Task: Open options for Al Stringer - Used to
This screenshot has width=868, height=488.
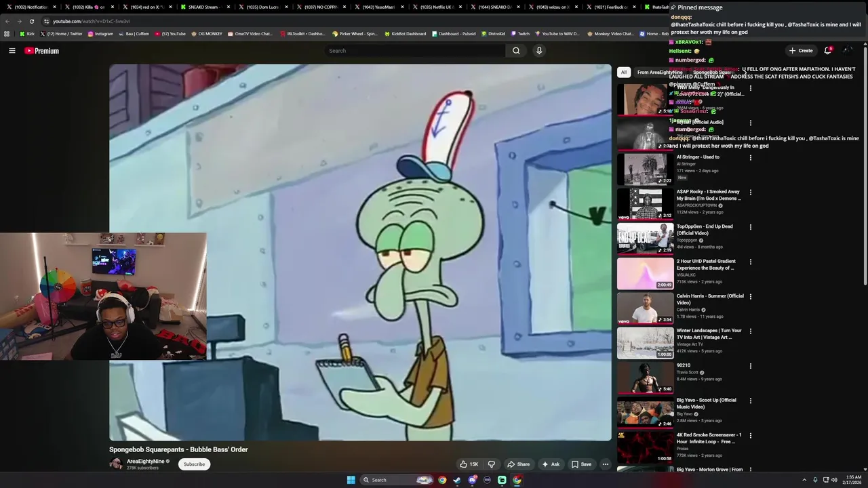Action: coord(751,158)
